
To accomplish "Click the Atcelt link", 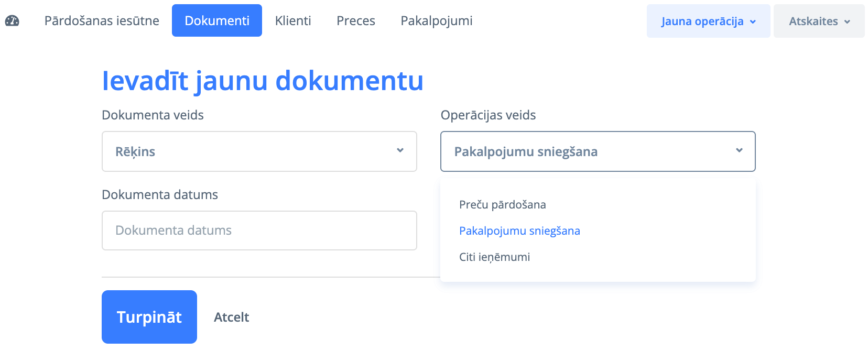I will click(x=231, y=317).
